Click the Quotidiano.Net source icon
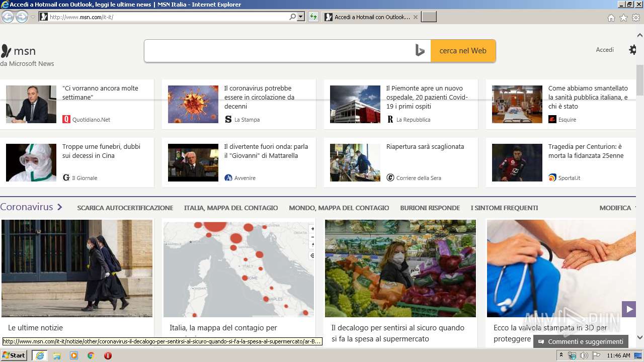644x362 pixels. coord(66,120)
